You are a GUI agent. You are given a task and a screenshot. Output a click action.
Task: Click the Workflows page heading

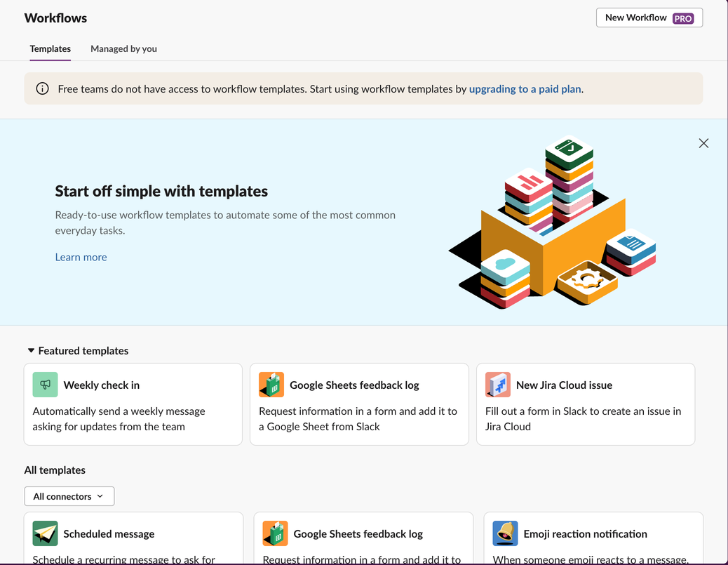click(55, 18)
